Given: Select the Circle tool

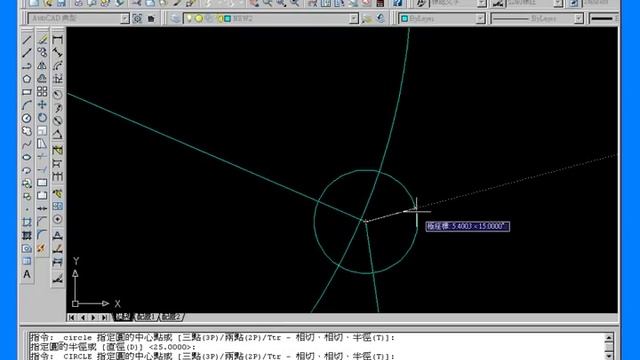Looking at the screenshot, I should click(x=27, y=118).
